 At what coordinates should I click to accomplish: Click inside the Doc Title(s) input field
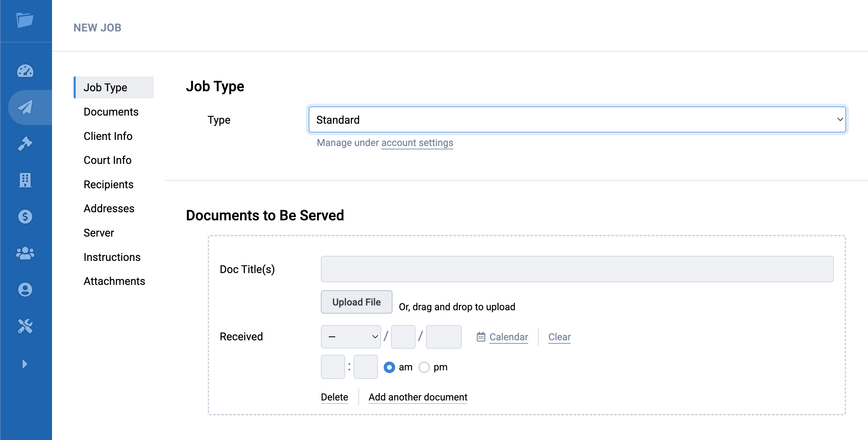[577, 269]
